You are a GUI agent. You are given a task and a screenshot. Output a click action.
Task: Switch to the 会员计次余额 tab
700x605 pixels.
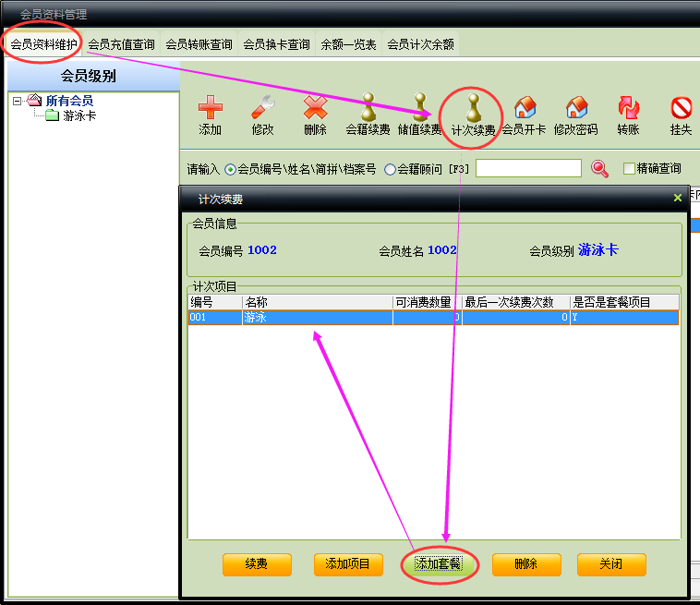point(420,44)
